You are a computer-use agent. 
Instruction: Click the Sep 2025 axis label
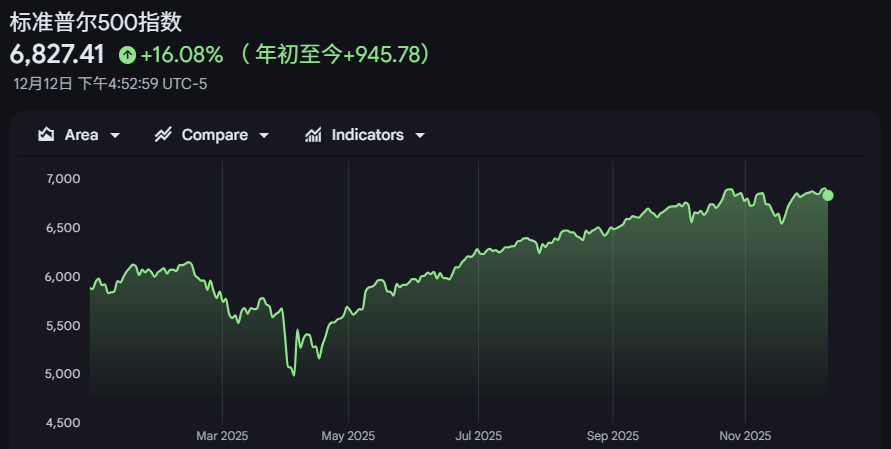point(613,436)
